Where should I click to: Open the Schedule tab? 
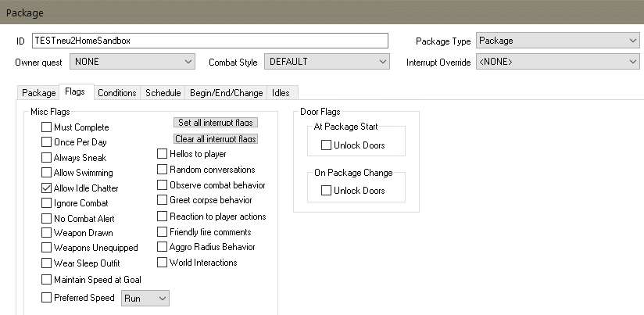point(163,92)
